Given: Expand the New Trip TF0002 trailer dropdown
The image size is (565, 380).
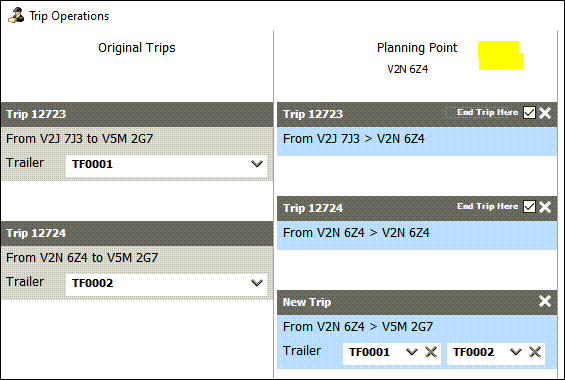Looking at the screenshot, I should [x=516, y=352].
